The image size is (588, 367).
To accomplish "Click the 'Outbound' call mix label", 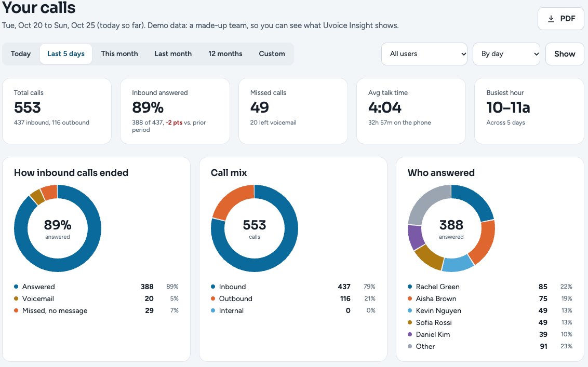I will pyautogui.click(x=235, y=299).
